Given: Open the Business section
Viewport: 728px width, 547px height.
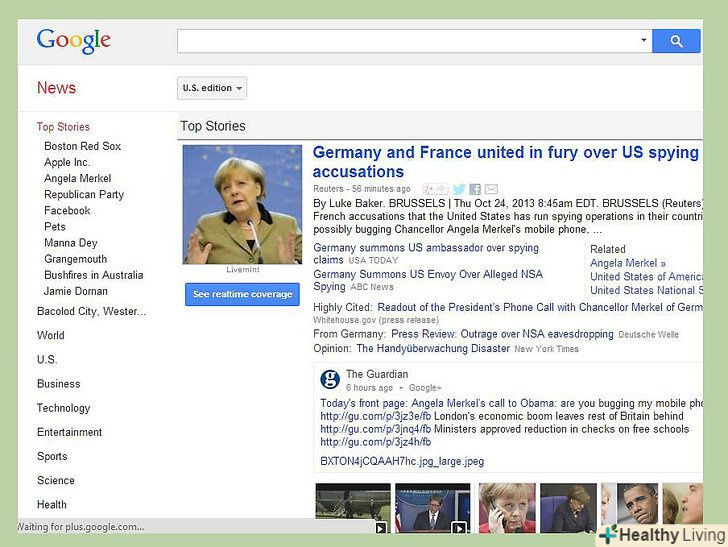Looking at the screenshot, I should 58,384.
